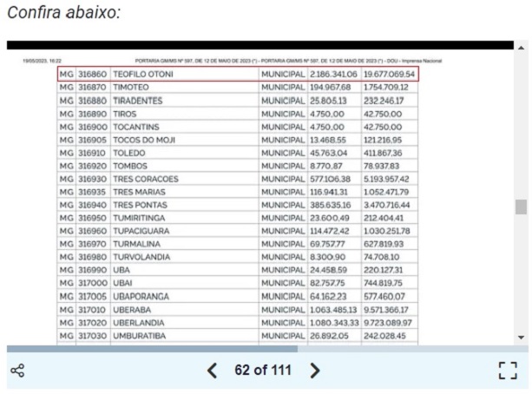The height and width of the screenshot is (394, 532).
Task: Click the vertical scrollbar down arrow
Action: pyautogui.click(x=521, y=337)
